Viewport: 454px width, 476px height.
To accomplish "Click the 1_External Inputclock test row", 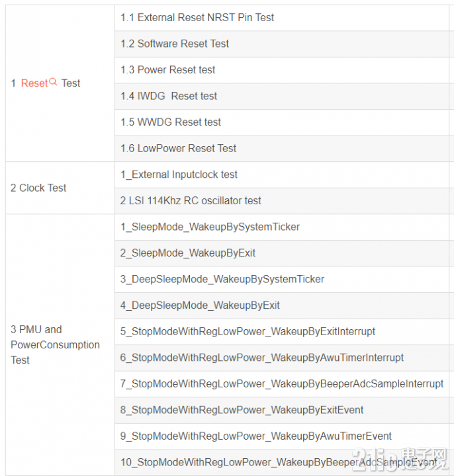I will 282,175.
